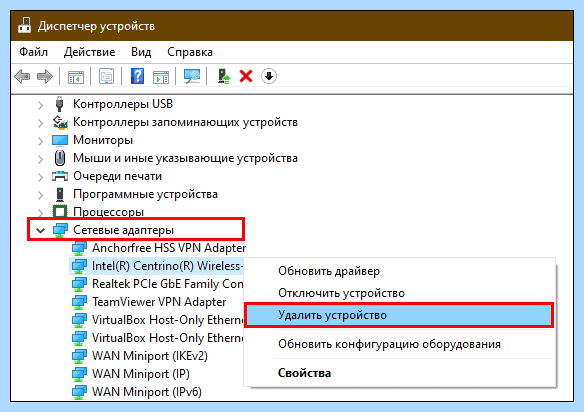Open the Действие menu
The image size is (584, 412).
(x=89, y=52)
